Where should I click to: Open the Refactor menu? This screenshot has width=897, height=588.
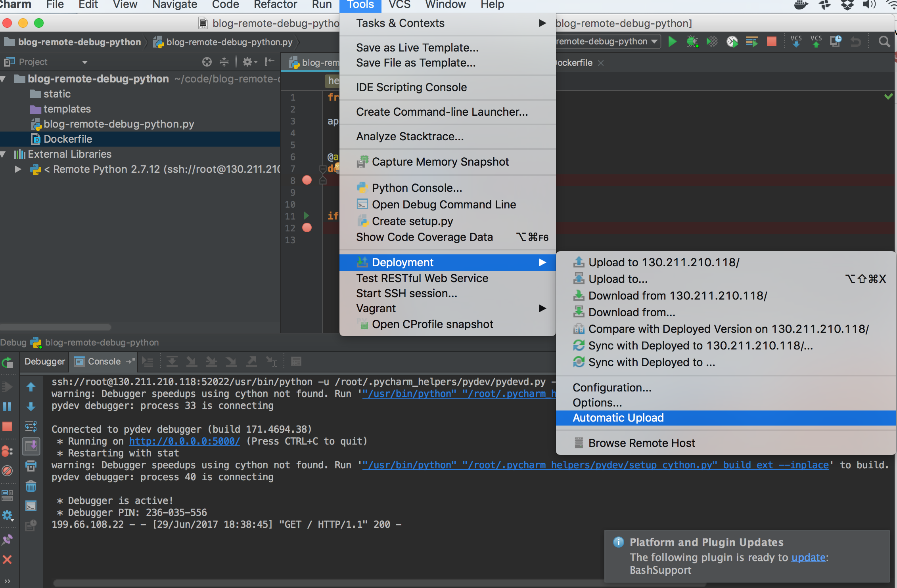coord(275,5)
